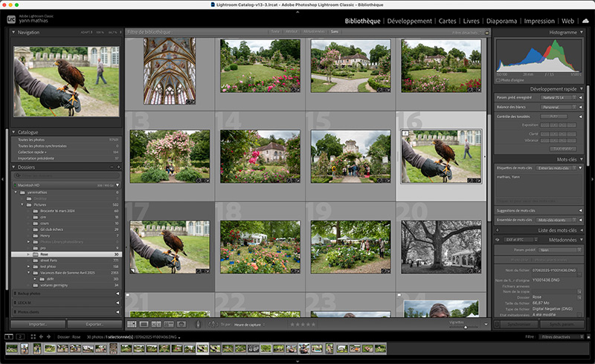Add folder with plus icon in Dossiers
The height and width of the screenshot is (364, 595).
point(118,167)
